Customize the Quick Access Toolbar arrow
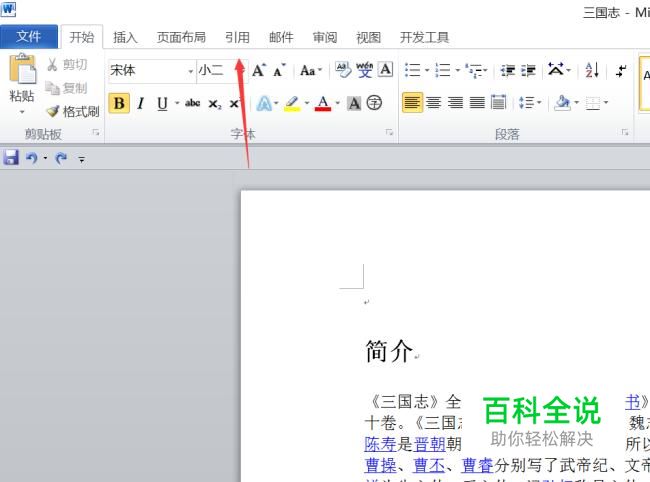Image resolution: width=650 pixels, height=482 pixels. pos(82,159)
